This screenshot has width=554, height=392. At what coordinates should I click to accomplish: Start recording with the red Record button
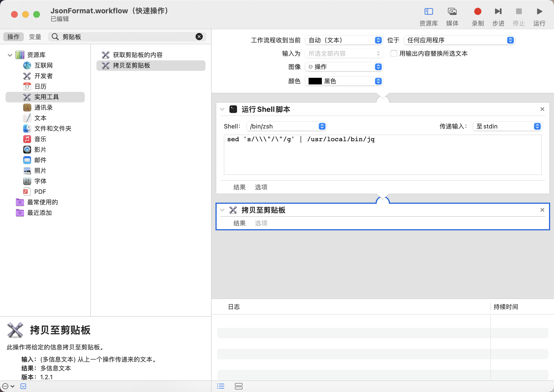(x=478, y=11)
